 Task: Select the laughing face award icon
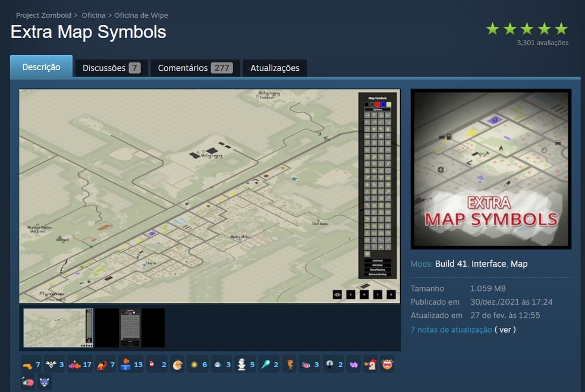(x=387, y=365)
